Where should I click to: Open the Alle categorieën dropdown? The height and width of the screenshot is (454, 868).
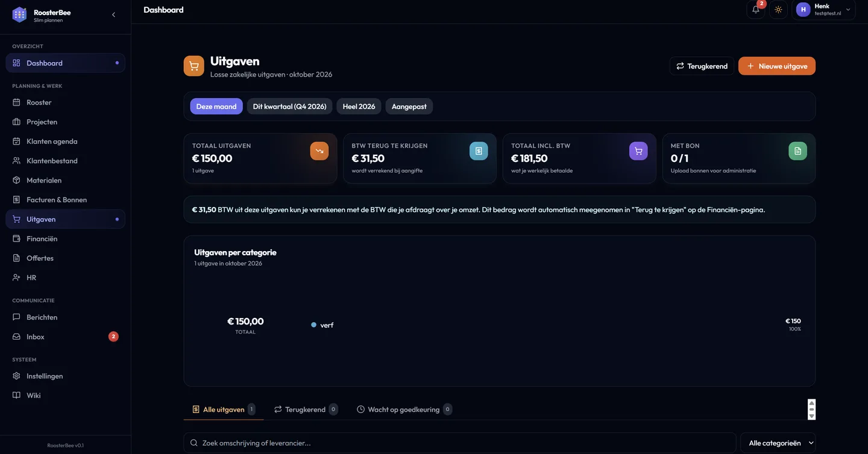point(778,443)
